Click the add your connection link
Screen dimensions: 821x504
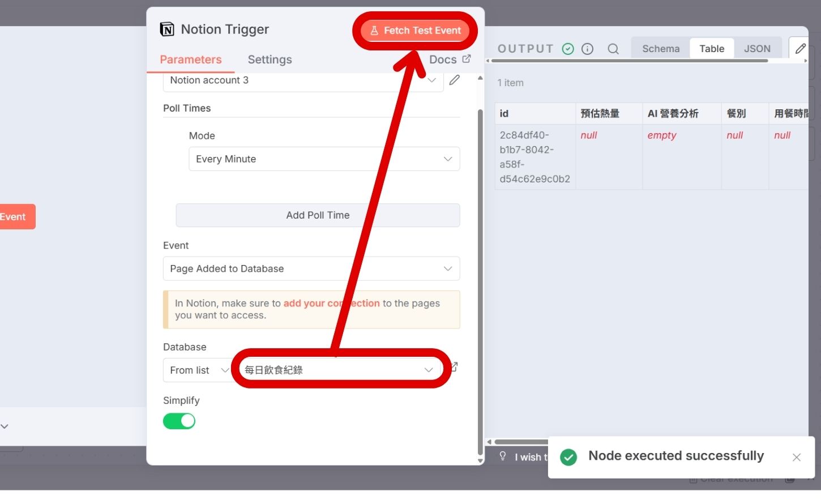click(332, 303)
